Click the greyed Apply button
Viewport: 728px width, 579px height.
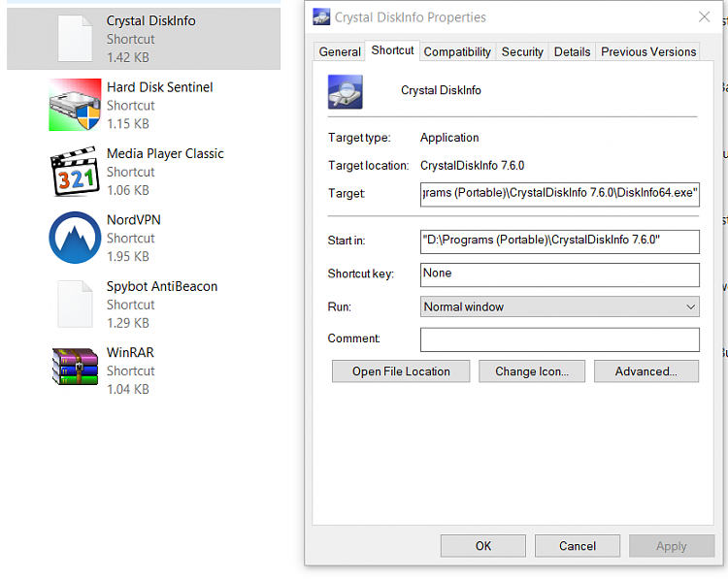tap(672, 546)
